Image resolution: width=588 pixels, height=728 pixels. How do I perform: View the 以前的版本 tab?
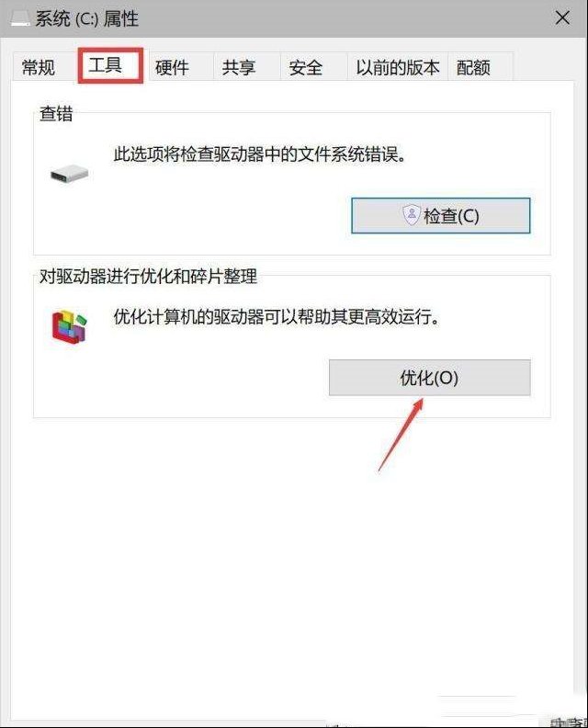(x=398, y=68)
